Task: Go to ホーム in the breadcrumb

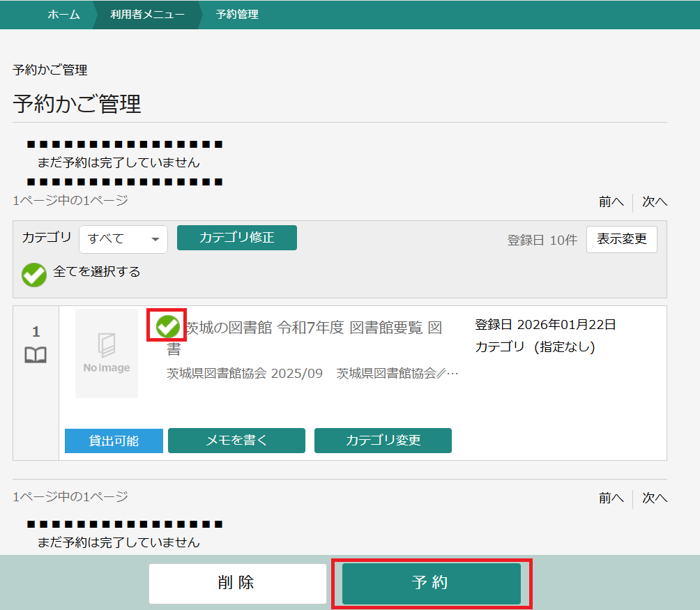Action: [x=63, y=14]
